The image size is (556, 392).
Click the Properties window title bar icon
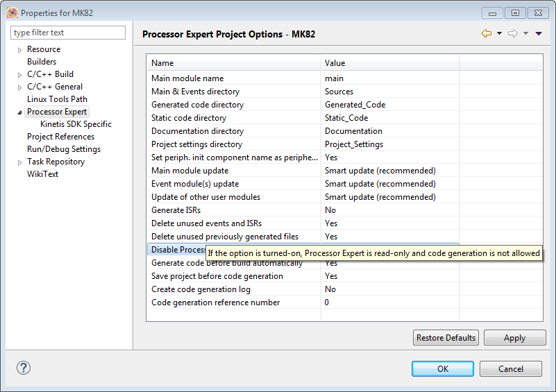point(12,12)
